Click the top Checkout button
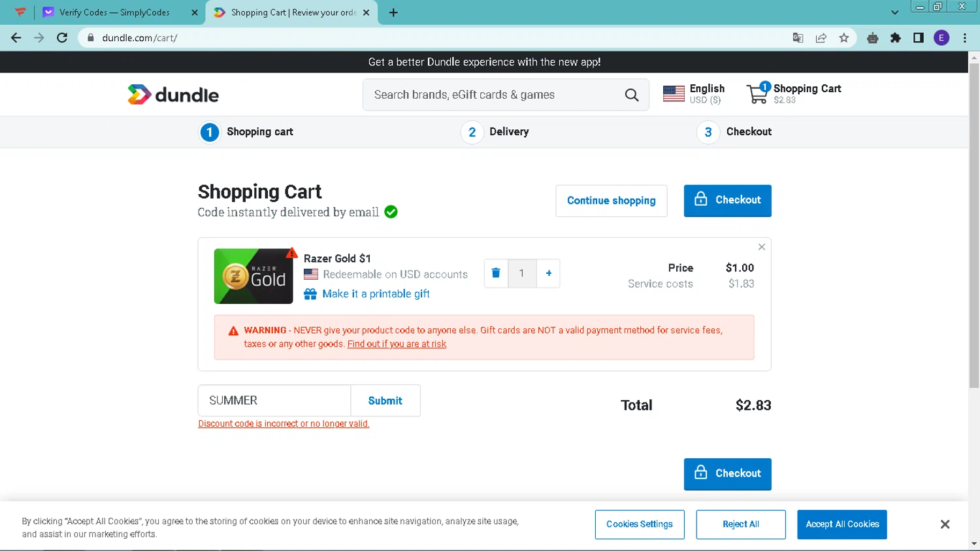The width and height of the screenshot is (980, 551). pyautogui.click(x=728, y=201)
